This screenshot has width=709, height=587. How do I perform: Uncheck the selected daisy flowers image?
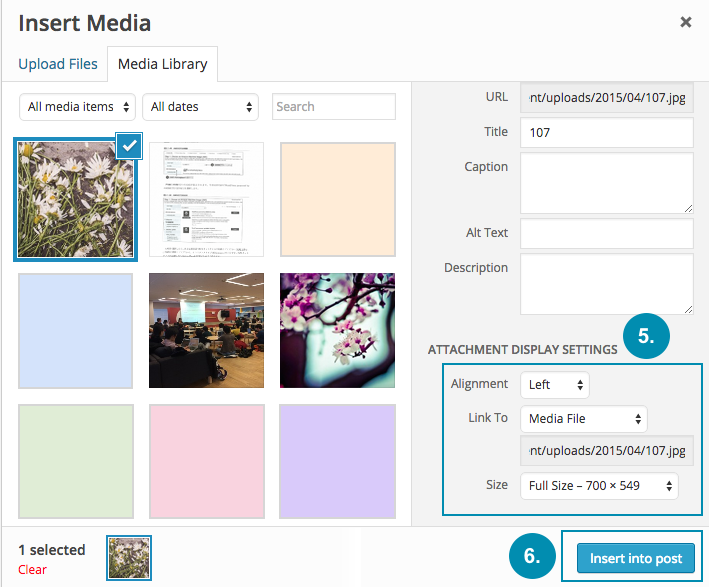point(128,146)
